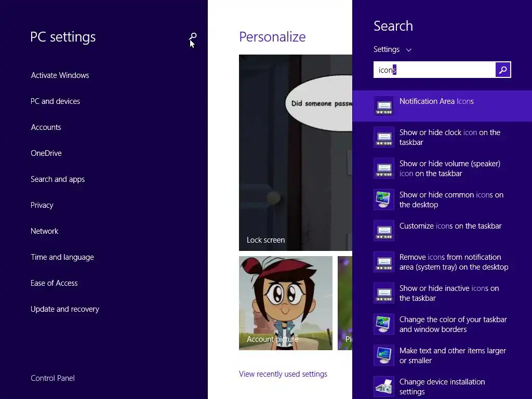Open Time and language settings

[62, 257]
